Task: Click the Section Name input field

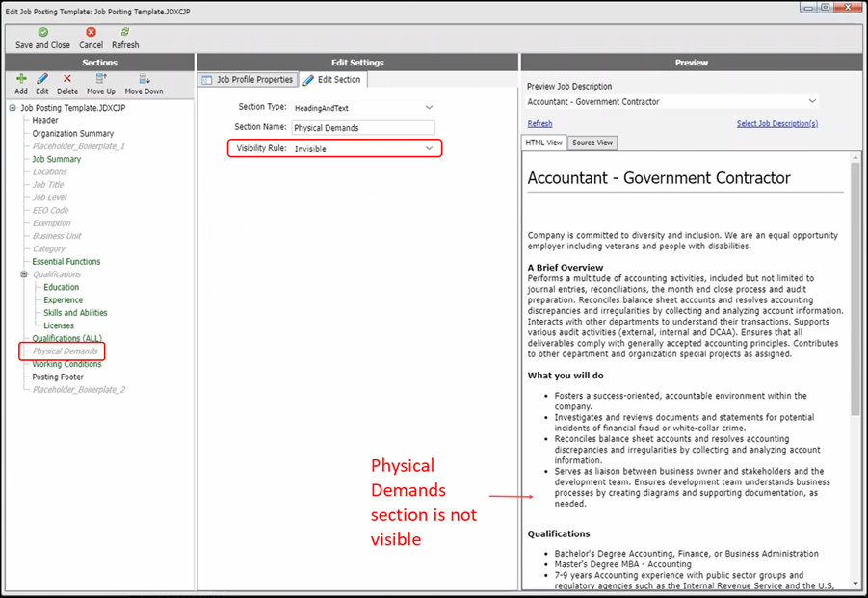Action: click(x=363, y=127)
